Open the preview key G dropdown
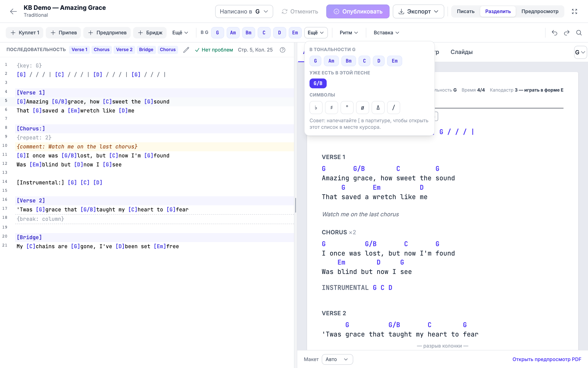 580,52
